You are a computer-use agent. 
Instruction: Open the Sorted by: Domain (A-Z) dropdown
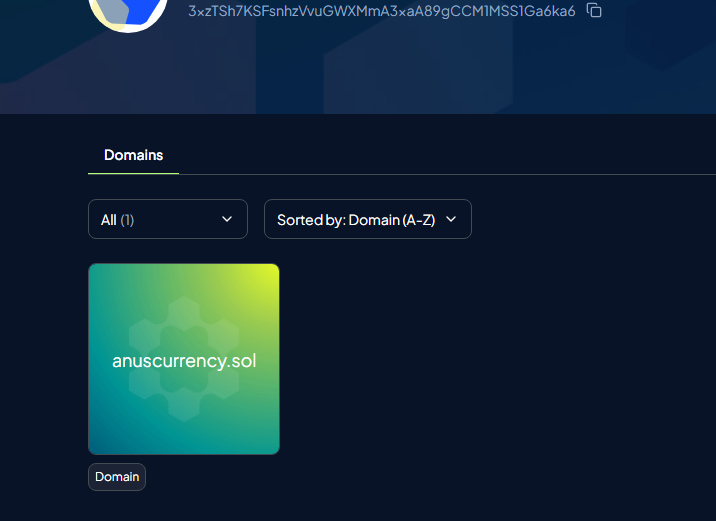coord(368,219)
